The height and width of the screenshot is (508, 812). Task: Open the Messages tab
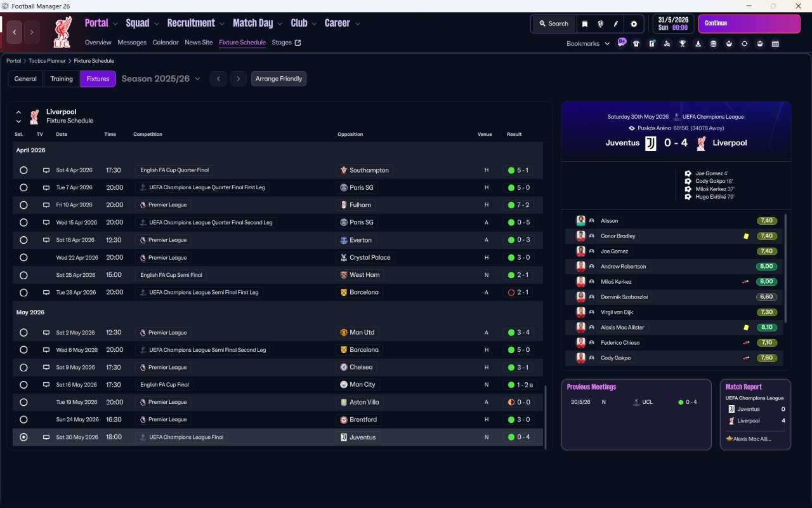132,43
